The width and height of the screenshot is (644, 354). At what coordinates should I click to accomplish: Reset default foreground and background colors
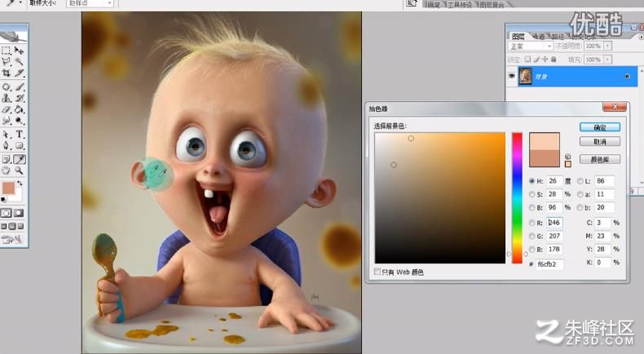point(4,199)
